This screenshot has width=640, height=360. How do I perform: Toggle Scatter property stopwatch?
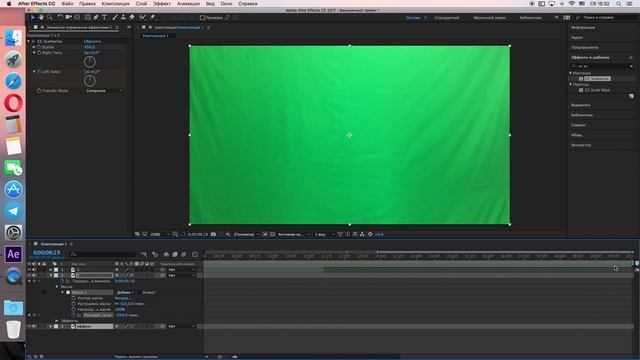click(x=39, y=47)
